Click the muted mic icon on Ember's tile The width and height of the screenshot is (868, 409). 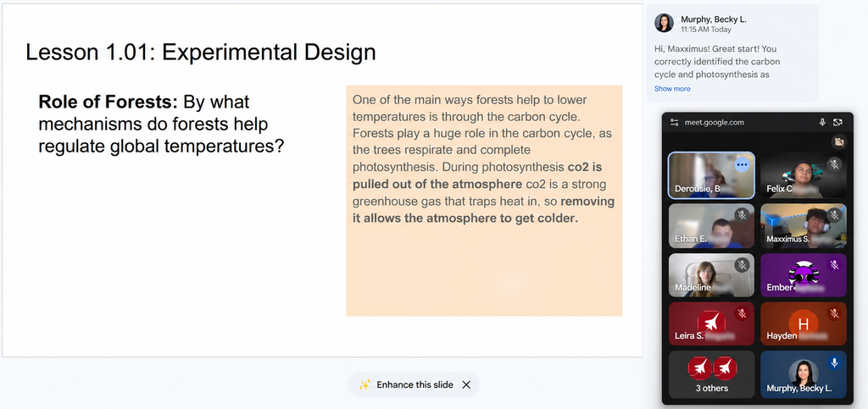834,265
